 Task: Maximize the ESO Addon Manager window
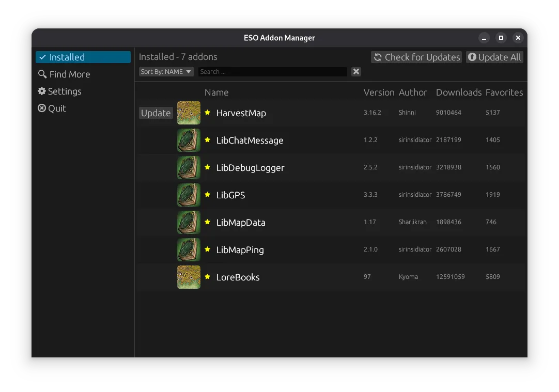click(501, 38)
